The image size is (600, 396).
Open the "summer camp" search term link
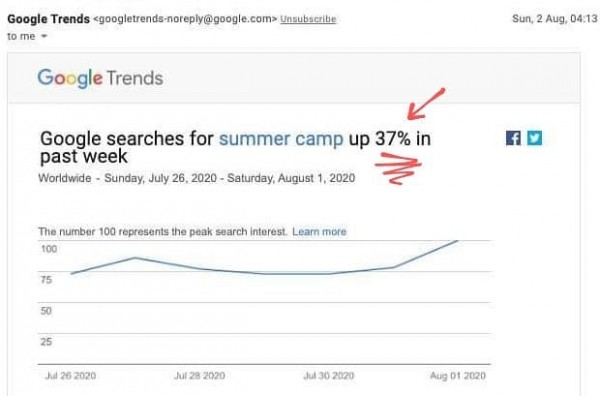[x=281, y=139]
